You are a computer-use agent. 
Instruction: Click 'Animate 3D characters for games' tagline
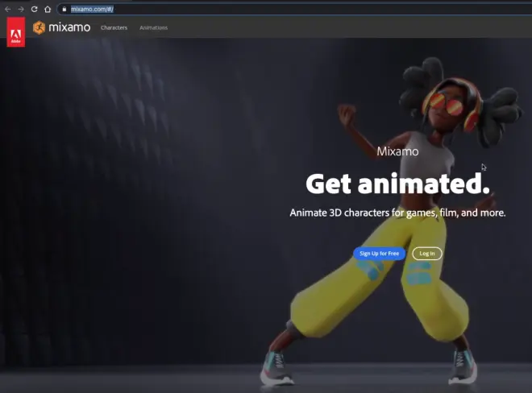[x=397, y=213]
